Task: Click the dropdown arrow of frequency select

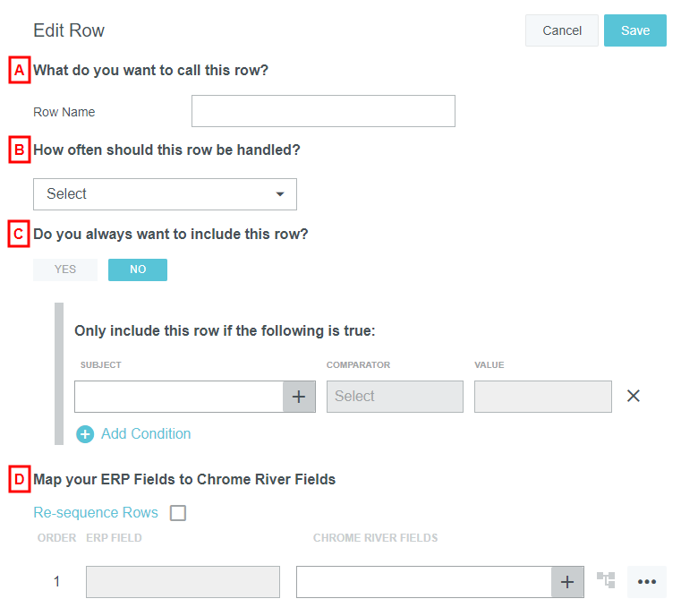Action: click(280, 194)
